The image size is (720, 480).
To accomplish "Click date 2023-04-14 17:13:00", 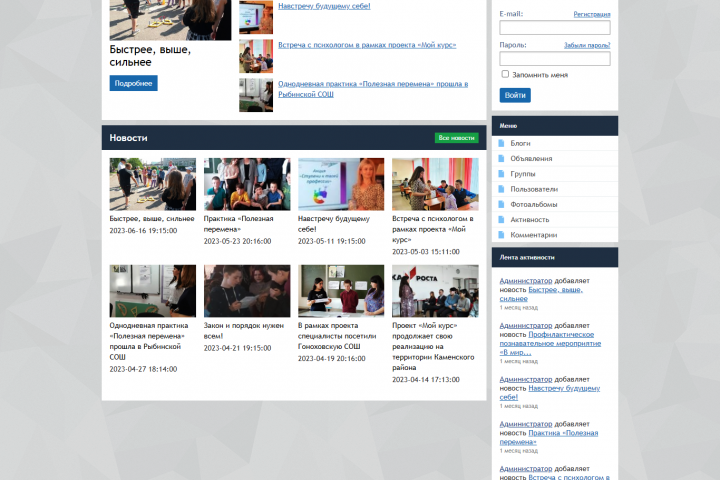I will pyautogui.click(x=426, y=379).
